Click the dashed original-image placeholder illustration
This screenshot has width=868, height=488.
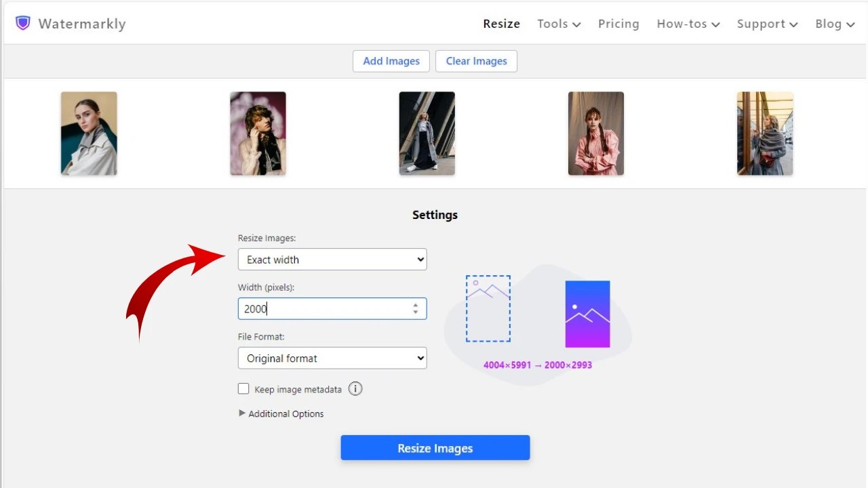point(488,308)
